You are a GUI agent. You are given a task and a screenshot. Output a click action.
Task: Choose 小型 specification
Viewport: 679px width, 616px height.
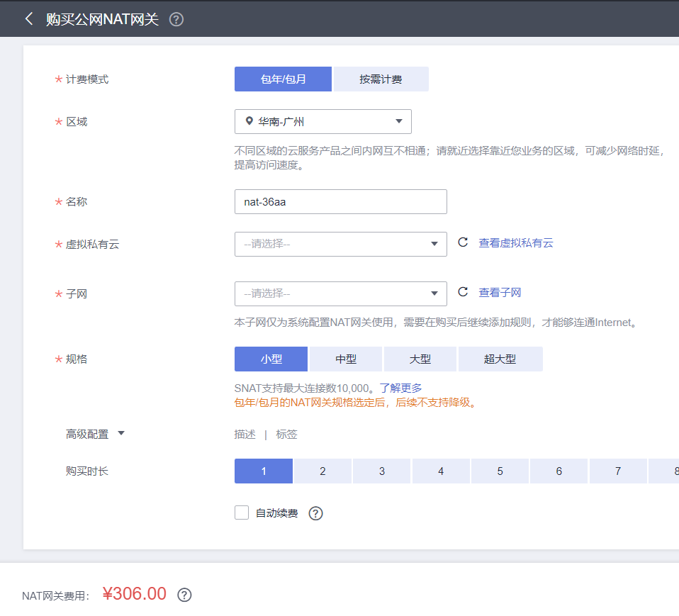[x=271, y=359]
